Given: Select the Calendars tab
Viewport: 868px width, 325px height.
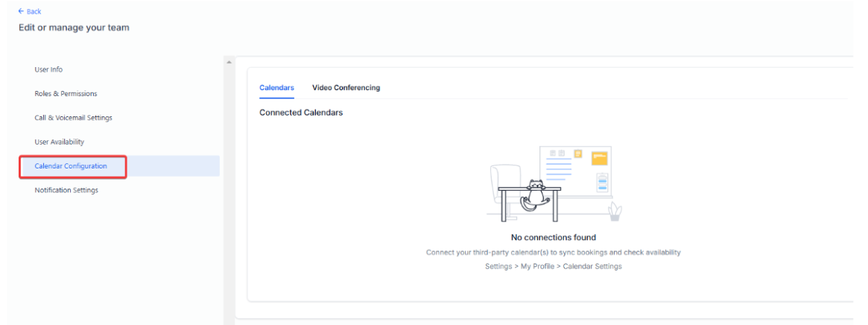Looking at the screenshot, I should click(x=276, y=88).
